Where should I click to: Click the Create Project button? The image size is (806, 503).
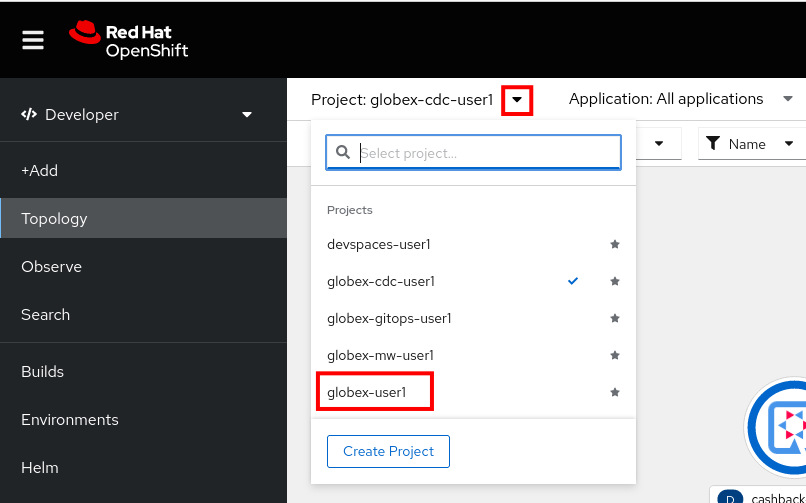coord(388,452)
